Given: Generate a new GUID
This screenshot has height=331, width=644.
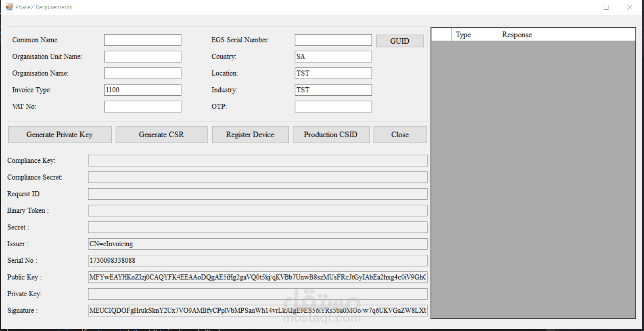Looking at the screenshot, I should pyautogui.click(x=400, y=41).
